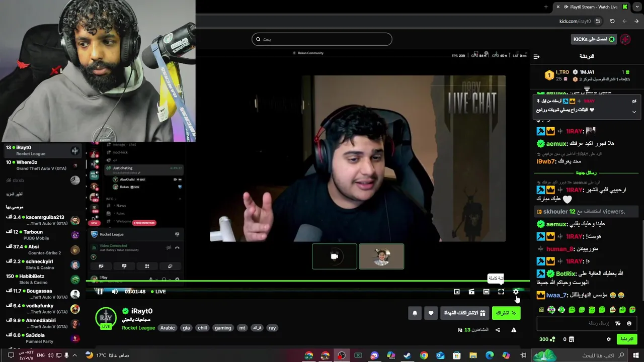Open vodkafunky recommended channel
The image size is (644, 362).
(43, 309)
